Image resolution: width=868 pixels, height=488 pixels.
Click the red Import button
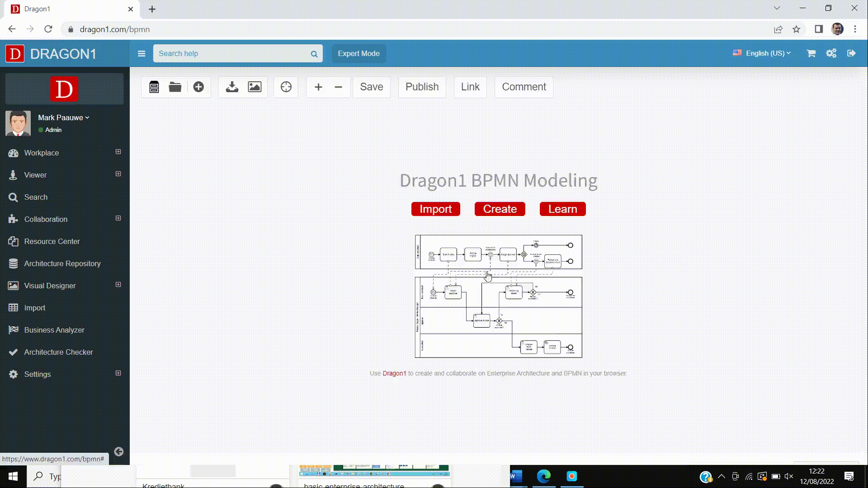pos(436,209)
